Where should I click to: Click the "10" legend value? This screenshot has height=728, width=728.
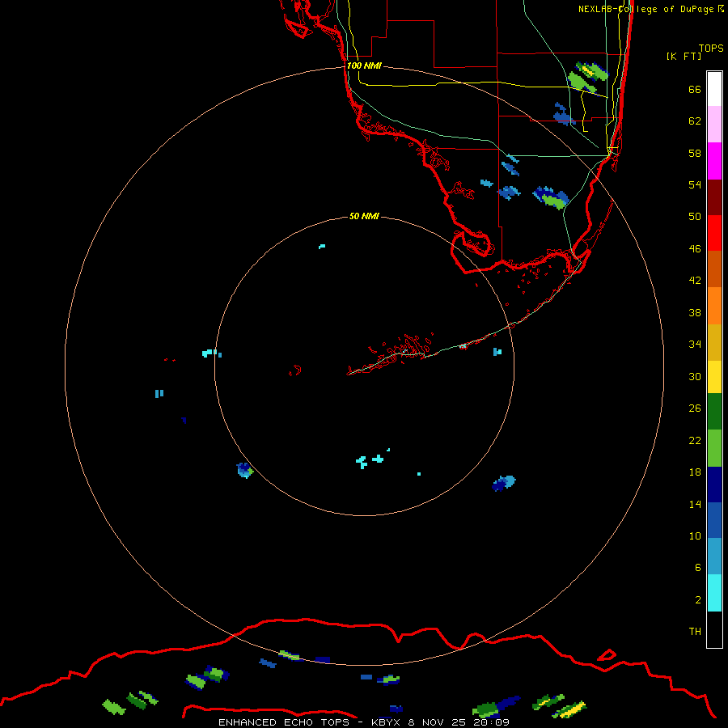[695, 535]
